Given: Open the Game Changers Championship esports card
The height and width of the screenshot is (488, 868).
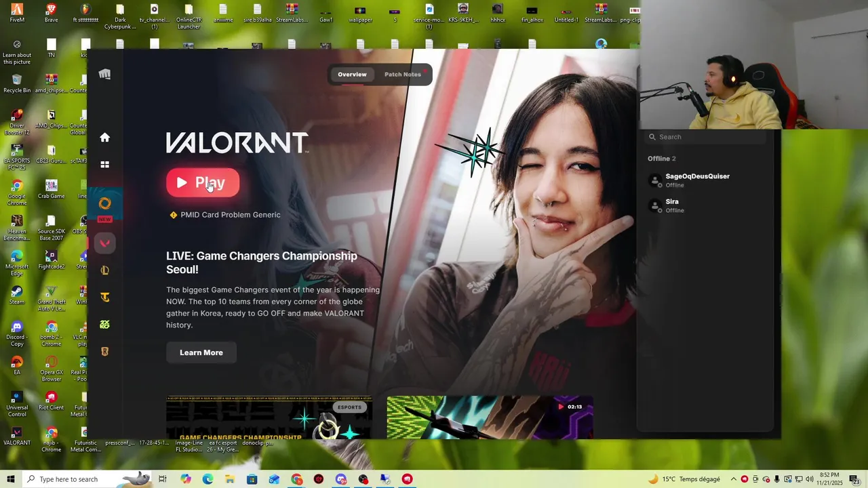Looking at the screenshot, I should tap(269, 418).
